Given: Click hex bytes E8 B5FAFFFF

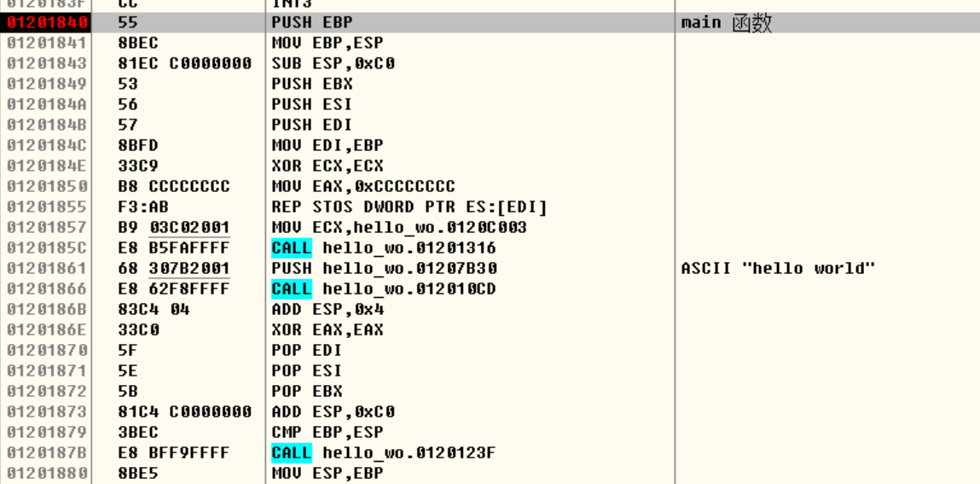Looking at the screenshot, I should (174, 248).
